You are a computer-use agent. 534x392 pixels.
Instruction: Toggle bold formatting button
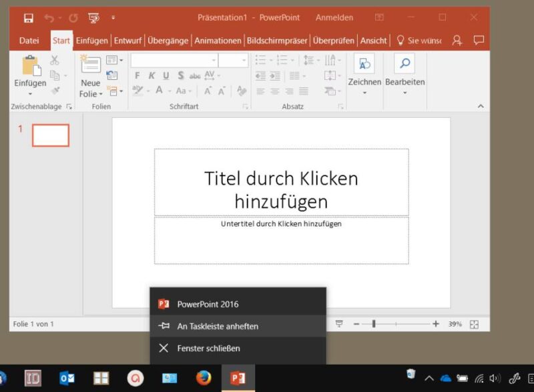pyautogui.click(x=138, y=75)
